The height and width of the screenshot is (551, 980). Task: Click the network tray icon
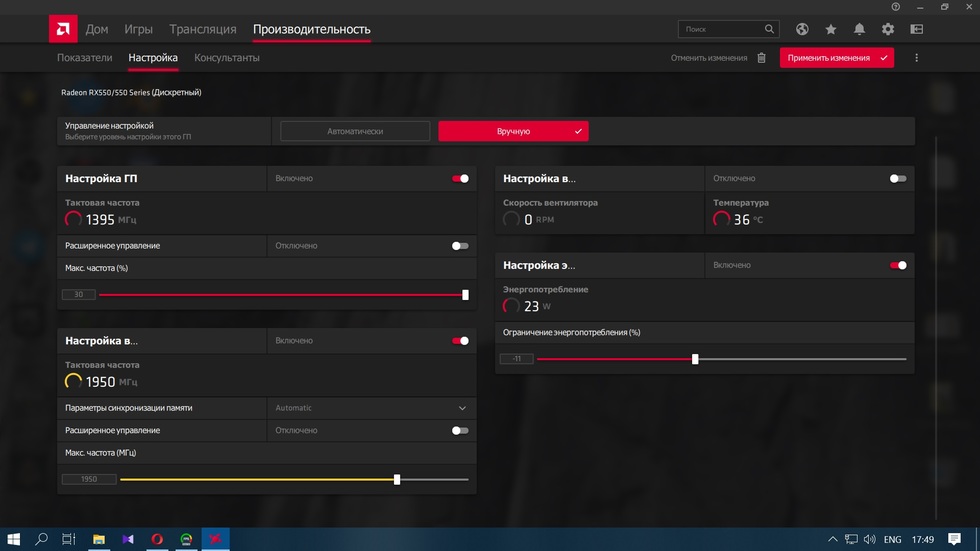(x=851, y=539)
